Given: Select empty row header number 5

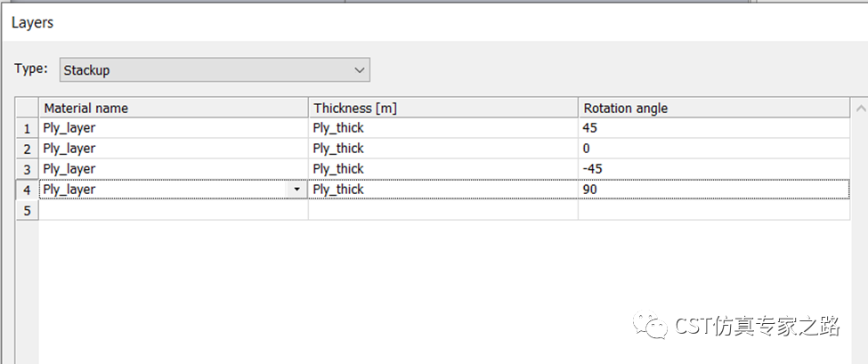Looking at the screenshot, I should pyautogui.click(x=27, y=210).
